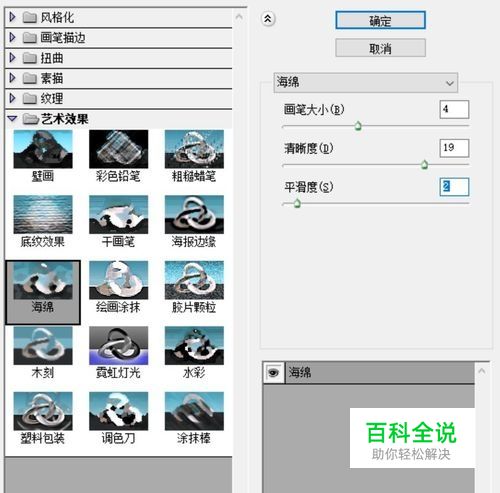Select the 胶片颗粒 filter thumbnail
The image size is (500, 493).
tap(194, 280)
